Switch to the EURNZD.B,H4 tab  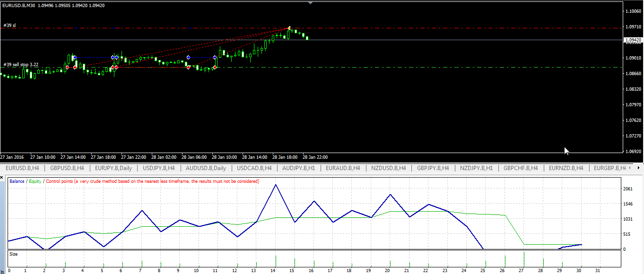[x=566, y=168]
